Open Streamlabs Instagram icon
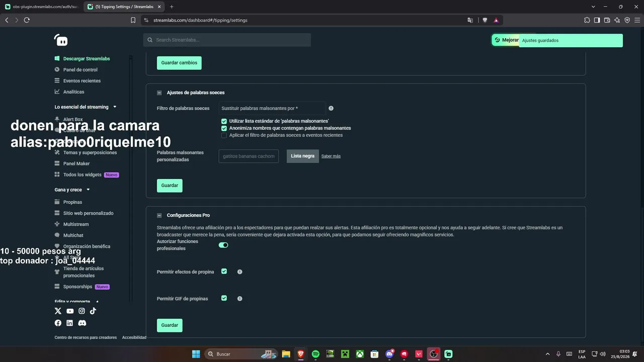Viewport: 644px width, 362px height. point(82,311)
